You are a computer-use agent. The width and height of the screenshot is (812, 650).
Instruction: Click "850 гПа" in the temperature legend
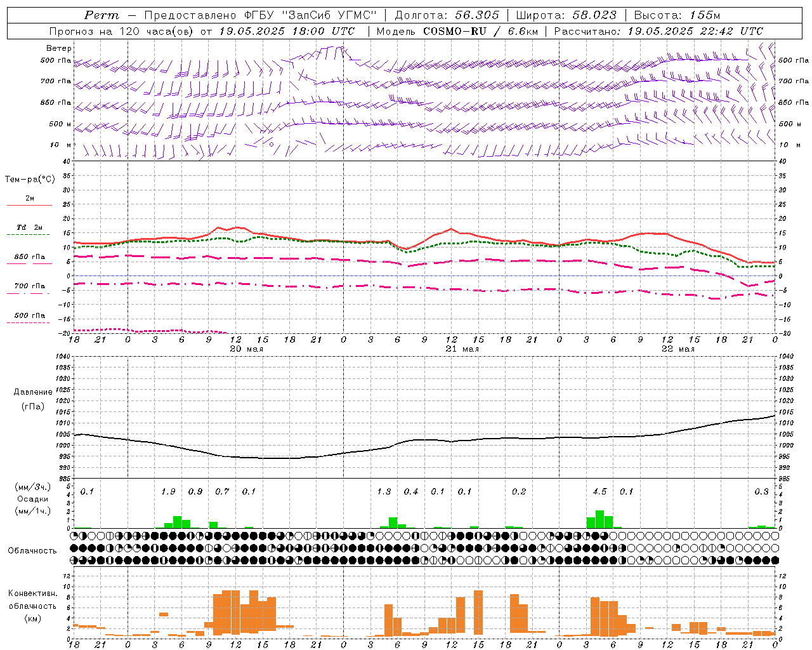tap(30, 257)
